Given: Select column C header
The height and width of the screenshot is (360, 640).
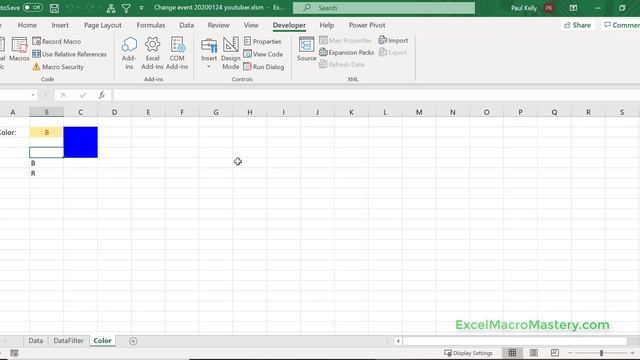Looking at the screenshot, I should [80, 112].
